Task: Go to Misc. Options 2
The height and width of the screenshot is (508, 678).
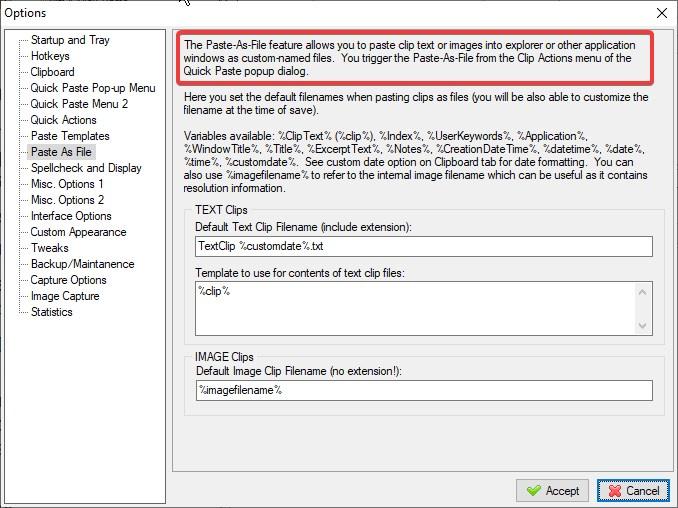Action: point(67,200)
